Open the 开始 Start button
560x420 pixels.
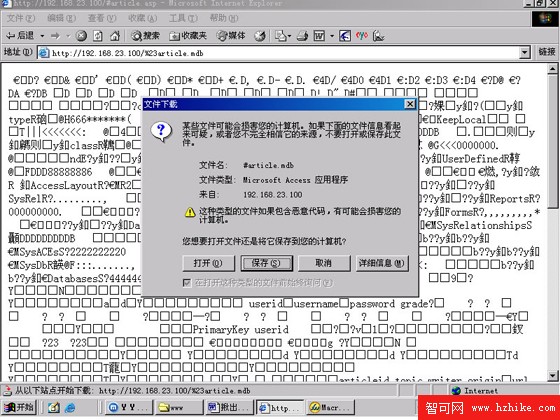(20, 407)
